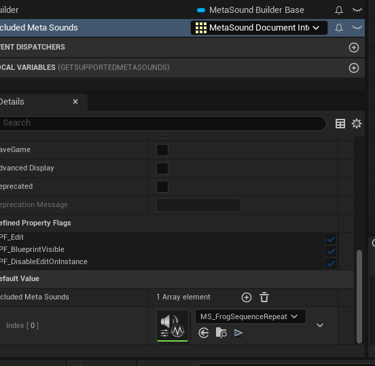Image resolution: width=375 pixels, height=366 pixels.
Task: Click the bell icon in MetaSound Builder Base row
Action: pos(339,10)
